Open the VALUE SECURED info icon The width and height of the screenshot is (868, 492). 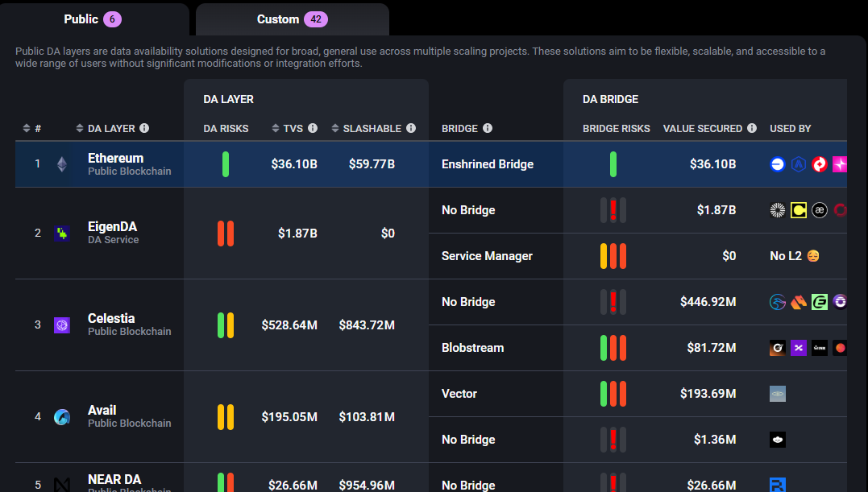click(752, 128)
